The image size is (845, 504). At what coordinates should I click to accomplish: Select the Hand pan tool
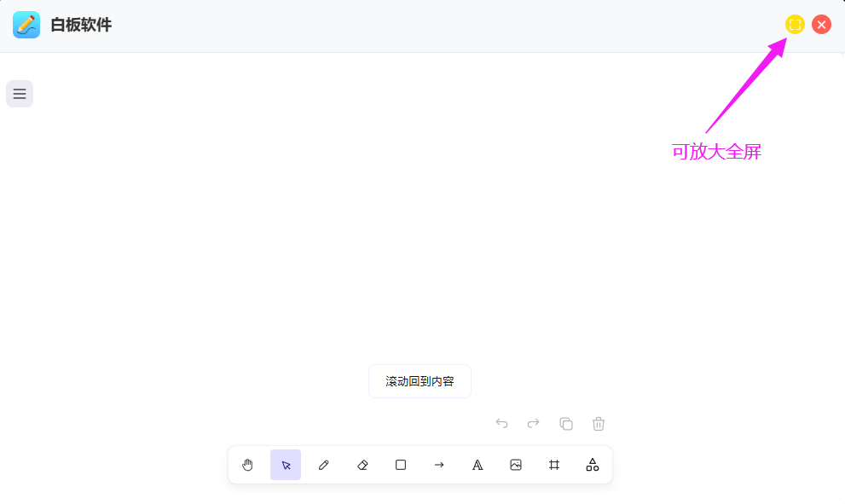click(247, 465)
